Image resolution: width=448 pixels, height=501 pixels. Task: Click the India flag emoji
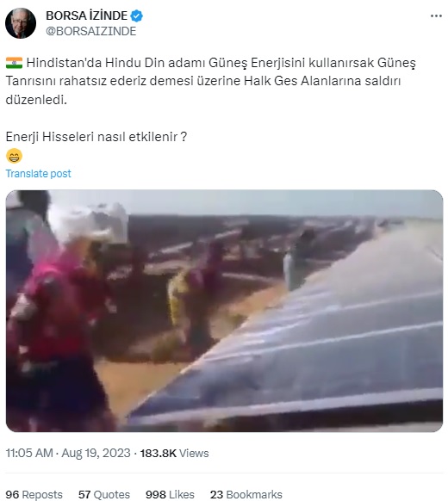pyautogui.click(x=14, y=63)
